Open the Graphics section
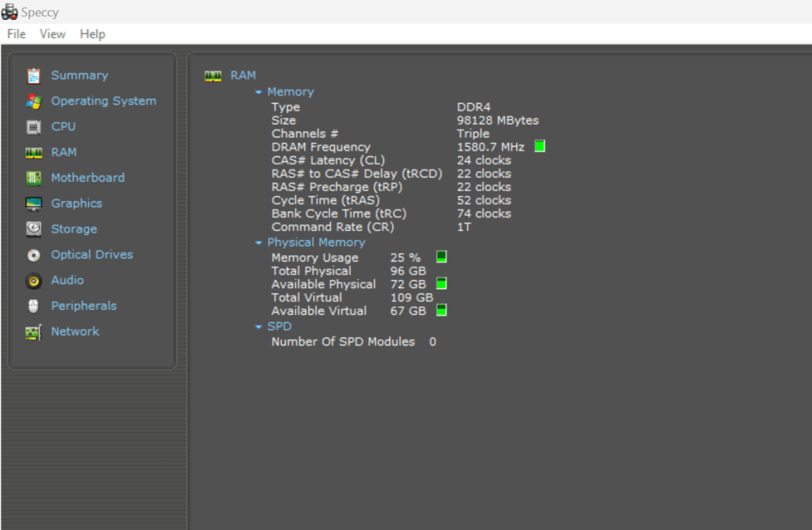 click(76, 204)
